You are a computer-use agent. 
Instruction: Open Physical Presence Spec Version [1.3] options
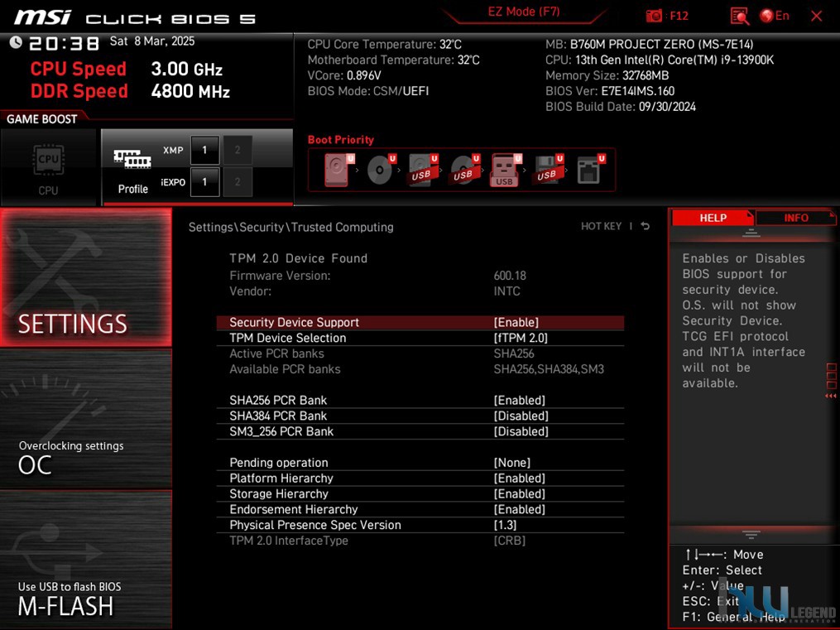[x=505, y=525]
